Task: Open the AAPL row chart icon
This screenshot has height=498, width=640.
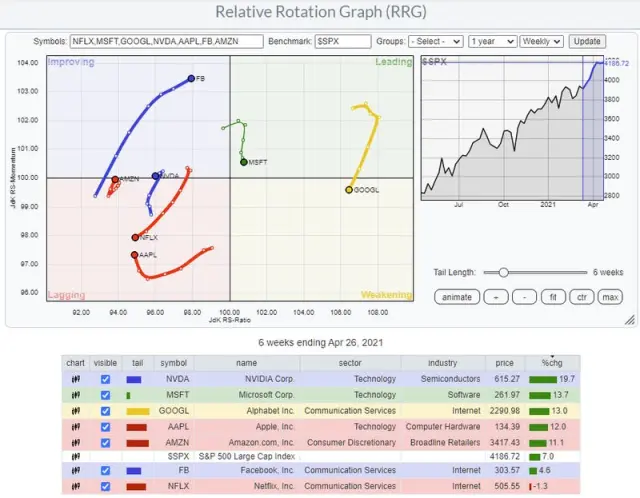Action: point(76,427)
